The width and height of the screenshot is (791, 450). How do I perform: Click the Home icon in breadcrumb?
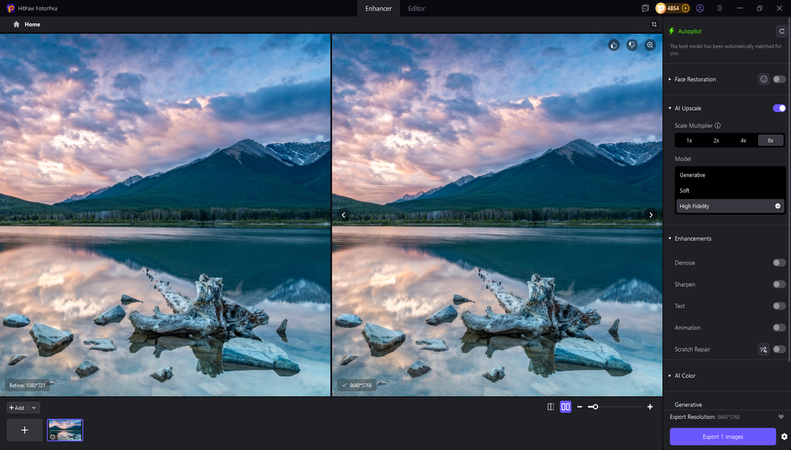click(16, 24)
